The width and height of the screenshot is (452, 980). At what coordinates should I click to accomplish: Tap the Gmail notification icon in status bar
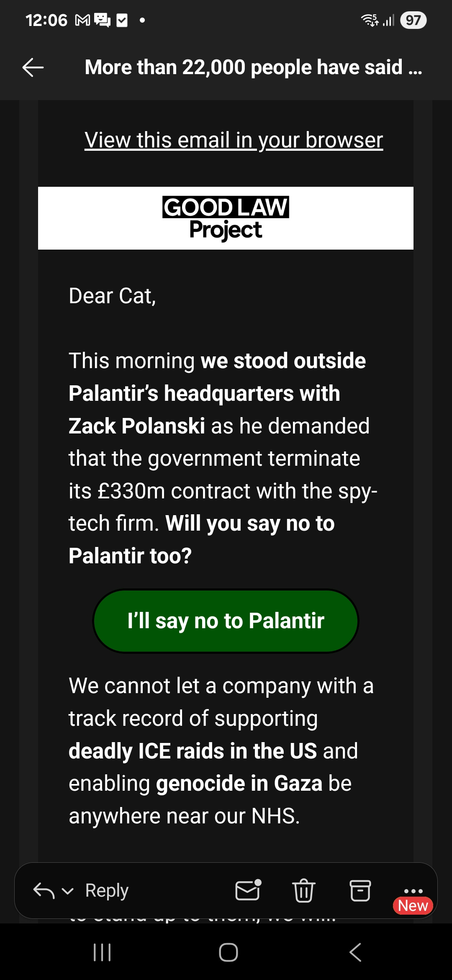(x=82, y=20)
